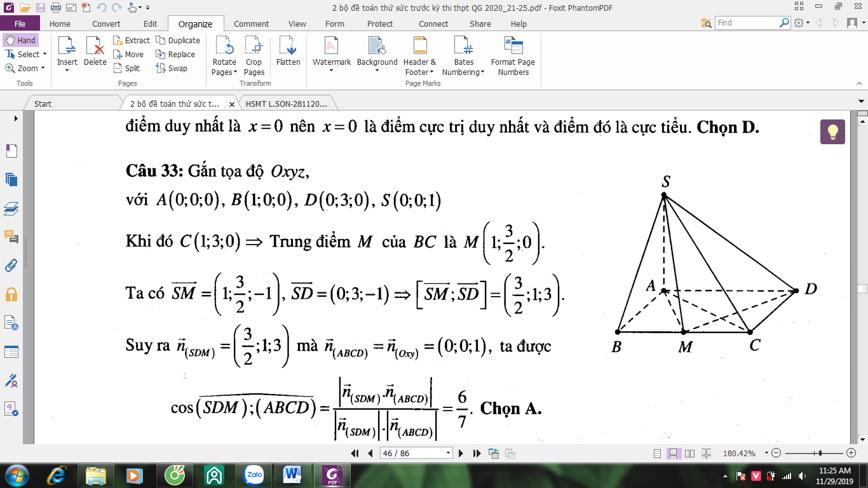Image resolution: width=868 pixels, height=488 pixels.
Task: Expand the Select tool dropdown
Action: click(44, 55)
